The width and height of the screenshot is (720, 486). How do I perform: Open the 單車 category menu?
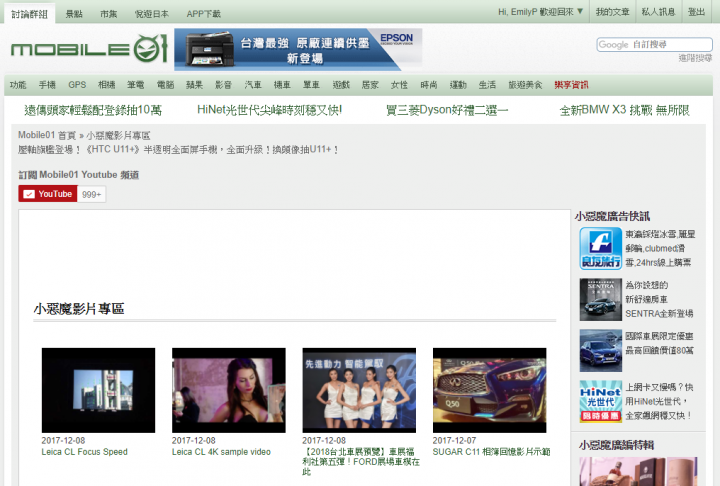pos(311,85)
